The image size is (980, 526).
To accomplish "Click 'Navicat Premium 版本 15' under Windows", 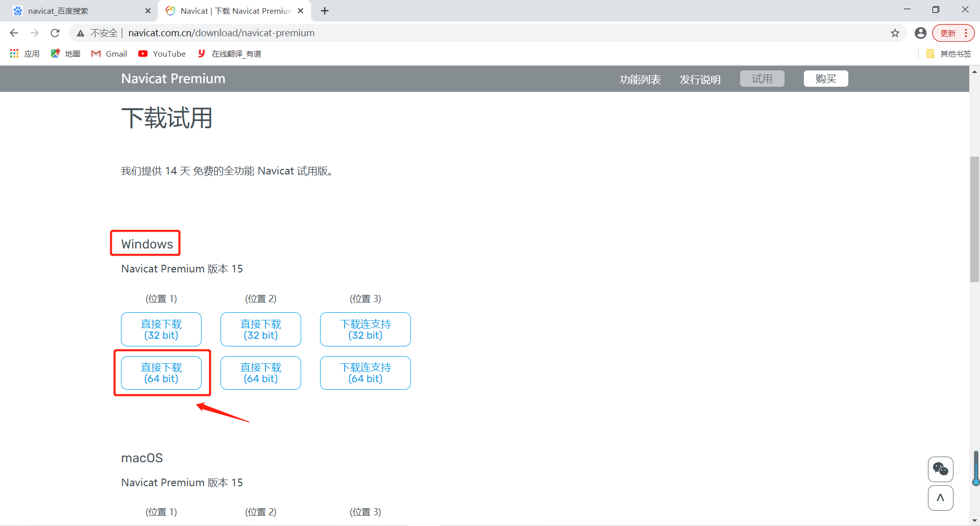I will tap(182, 269).
